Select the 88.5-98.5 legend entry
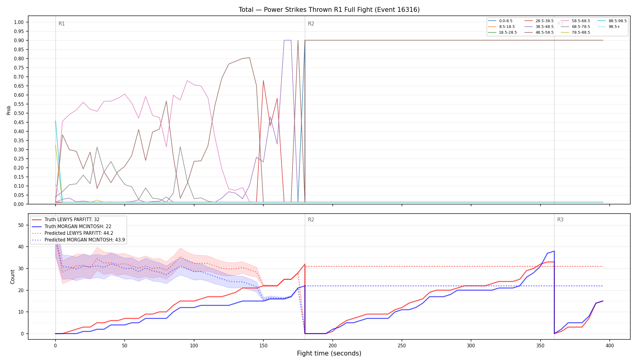Image resolution: width=637 pixels, height=364 pixels. point(612,21)
